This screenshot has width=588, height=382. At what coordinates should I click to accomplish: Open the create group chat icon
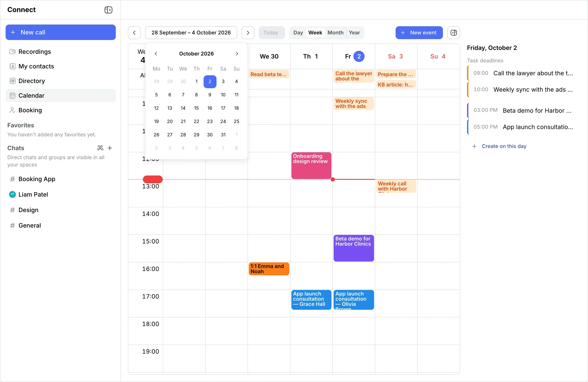(x=100, y=148)
